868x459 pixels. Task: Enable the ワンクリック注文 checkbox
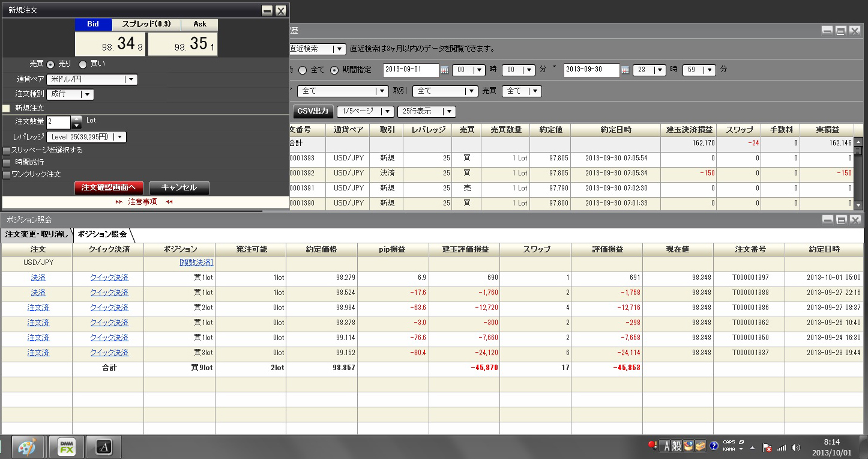(x=7, y=174)
